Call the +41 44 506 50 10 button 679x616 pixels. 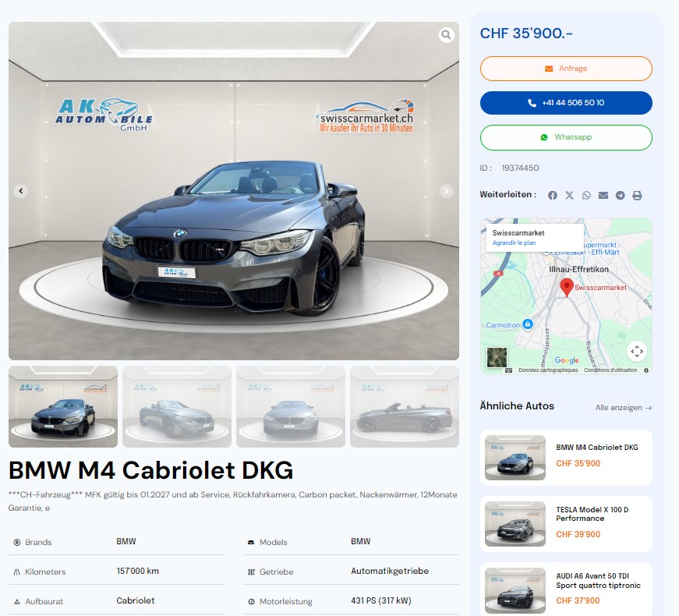566,103
